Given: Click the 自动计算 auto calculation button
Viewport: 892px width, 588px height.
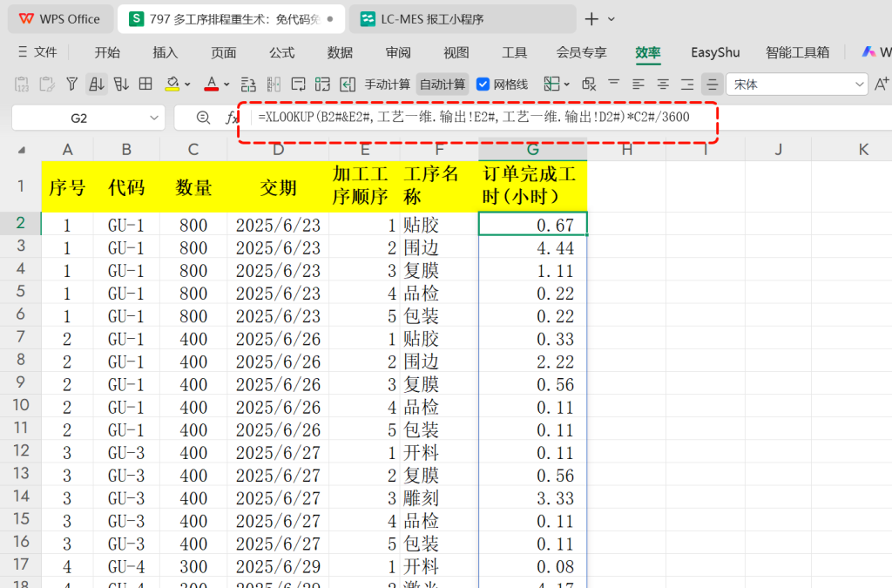Looking at the screenshot, I should point(443,84).
